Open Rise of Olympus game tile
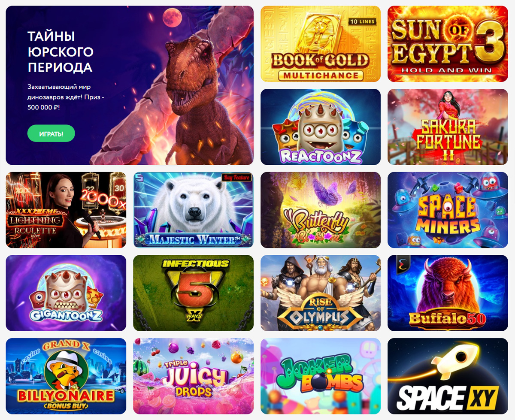The height and width of the screenshot is (420, 515). 321,293
